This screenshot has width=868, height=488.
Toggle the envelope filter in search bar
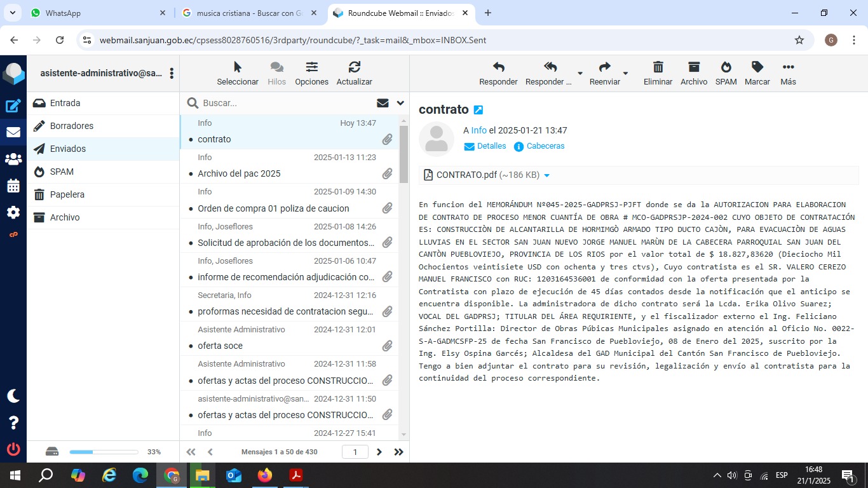[x=383, y=103]
